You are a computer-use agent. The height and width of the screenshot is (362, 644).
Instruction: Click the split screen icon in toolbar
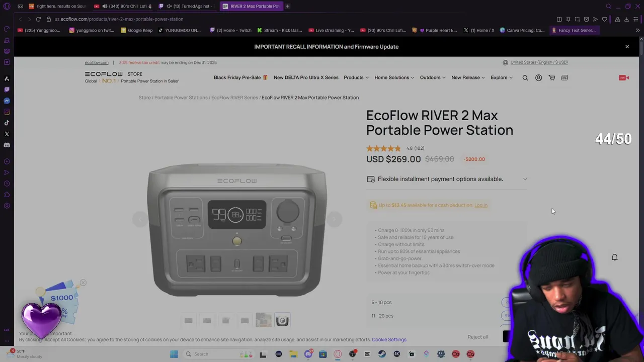[559, 19]
